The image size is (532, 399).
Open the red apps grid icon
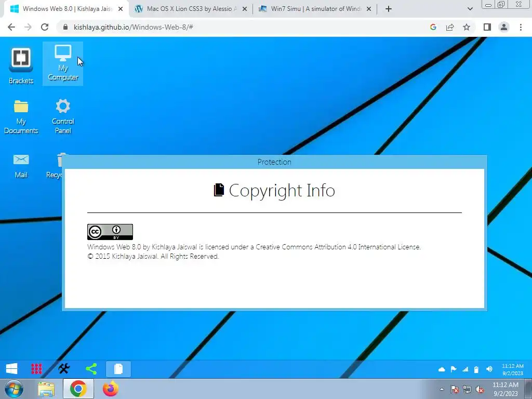coord(37,369)
